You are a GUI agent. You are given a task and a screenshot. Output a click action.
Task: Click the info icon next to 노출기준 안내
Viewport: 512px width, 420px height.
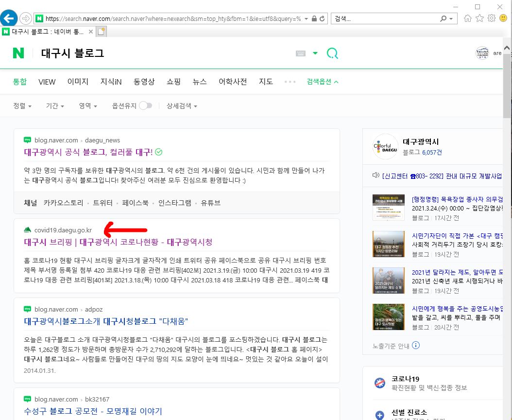pyautogui.click(x=416, y=346)
